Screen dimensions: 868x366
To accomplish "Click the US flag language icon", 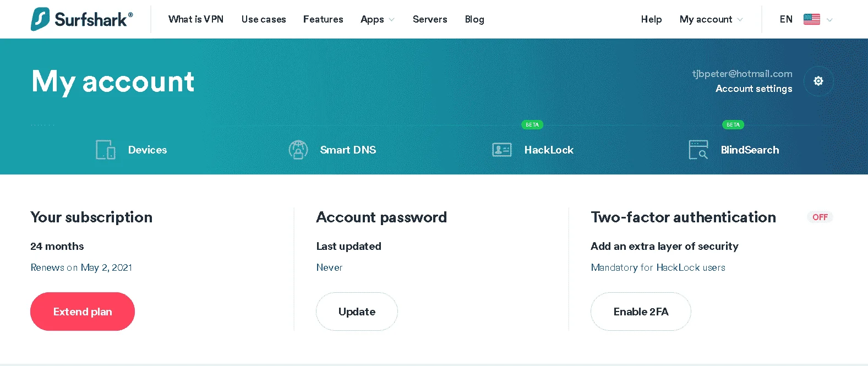I will tap(812, 19).
